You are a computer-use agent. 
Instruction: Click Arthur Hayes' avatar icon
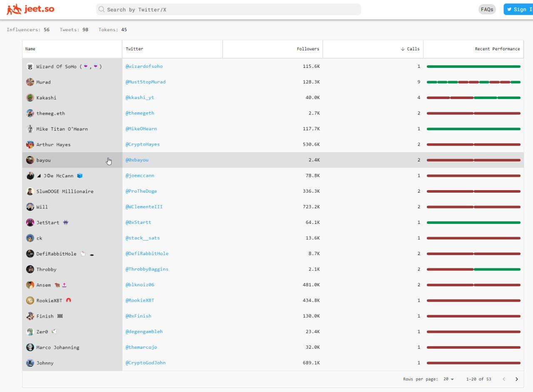30,144
